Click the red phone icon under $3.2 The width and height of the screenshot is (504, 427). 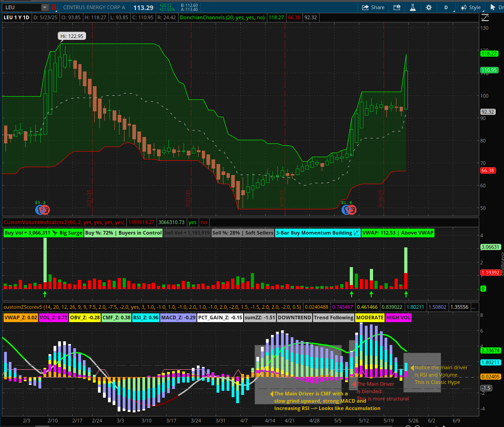tap(45, 210)
